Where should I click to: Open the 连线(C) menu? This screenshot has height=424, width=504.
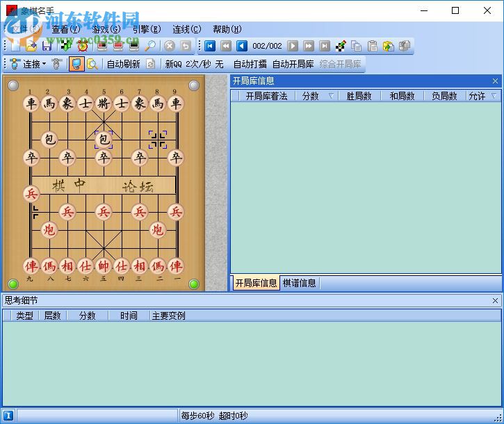(187, 29)
